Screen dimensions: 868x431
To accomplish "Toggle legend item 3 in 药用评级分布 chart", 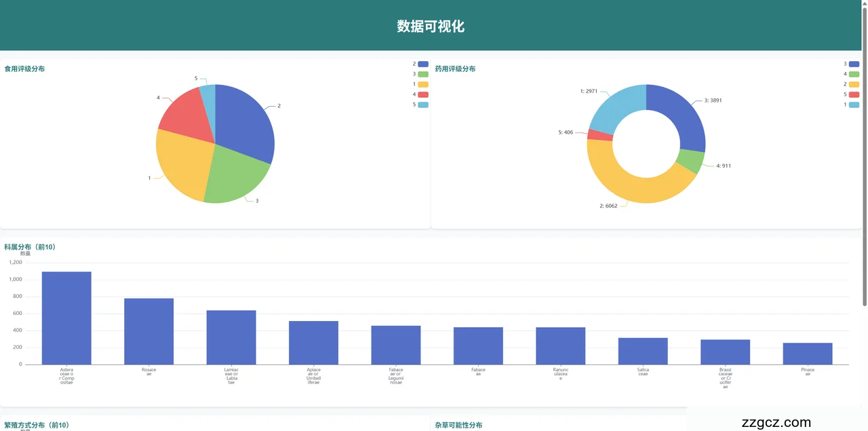I will point(854,64).
